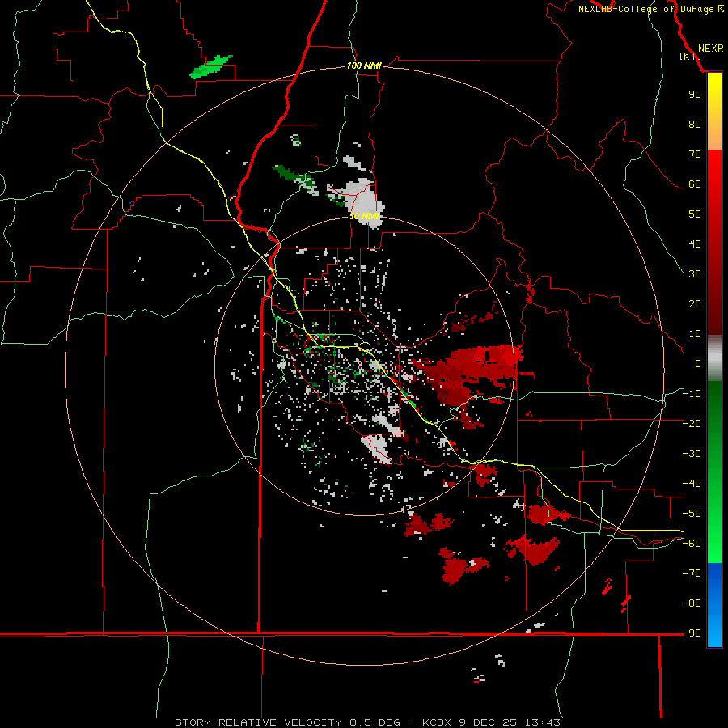
Task: Click the bright green echo beyond the 100 NMI ring
Action: 211,67
